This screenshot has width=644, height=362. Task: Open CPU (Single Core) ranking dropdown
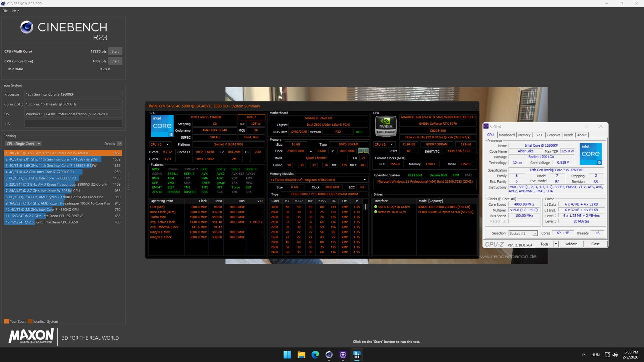23,144
